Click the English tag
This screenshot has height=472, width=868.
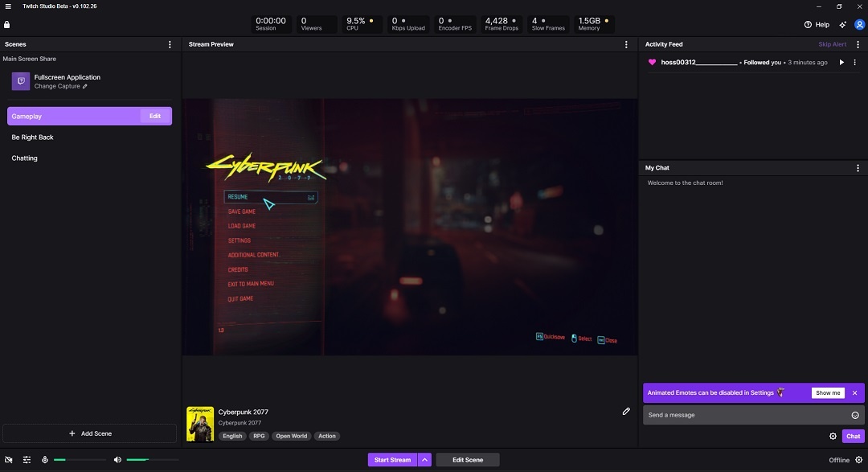[232, 436]
